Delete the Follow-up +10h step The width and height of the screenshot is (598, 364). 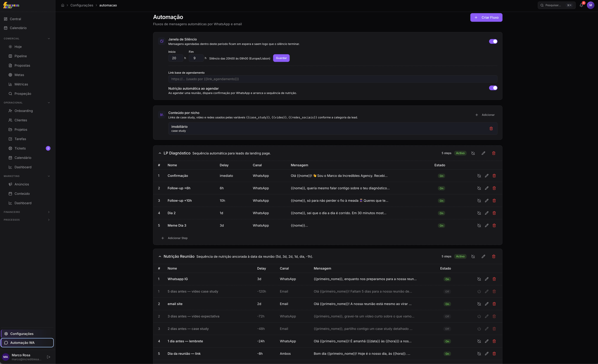tap(494, 200)
